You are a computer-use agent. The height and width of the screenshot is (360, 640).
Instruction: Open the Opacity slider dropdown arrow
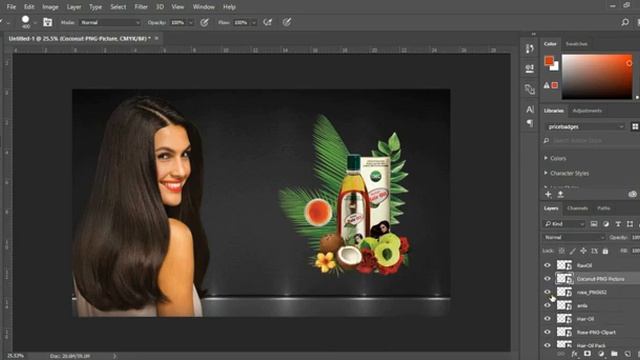click(190, 23)
